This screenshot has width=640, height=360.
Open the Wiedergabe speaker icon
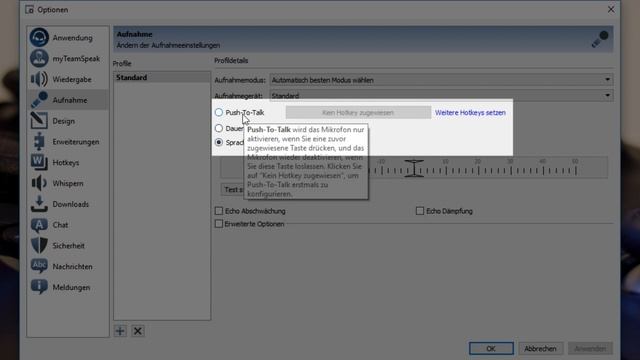coord(39,79)
